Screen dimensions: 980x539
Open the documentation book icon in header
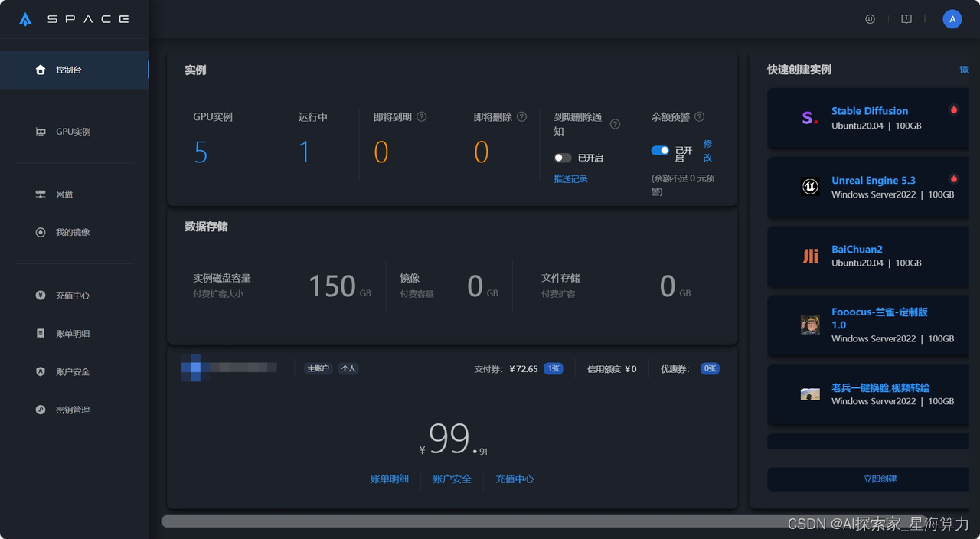906,19
